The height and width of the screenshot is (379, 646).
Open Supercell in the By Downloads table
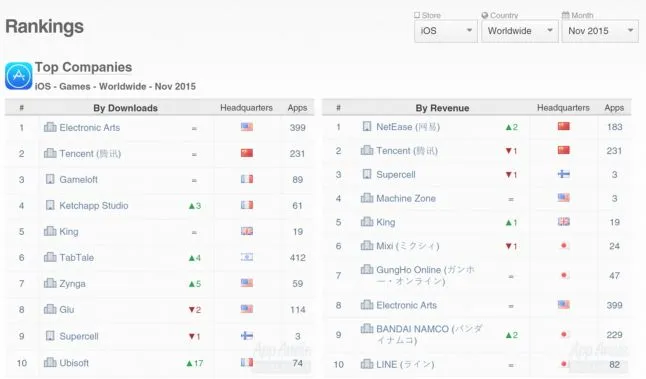point(79,336)
